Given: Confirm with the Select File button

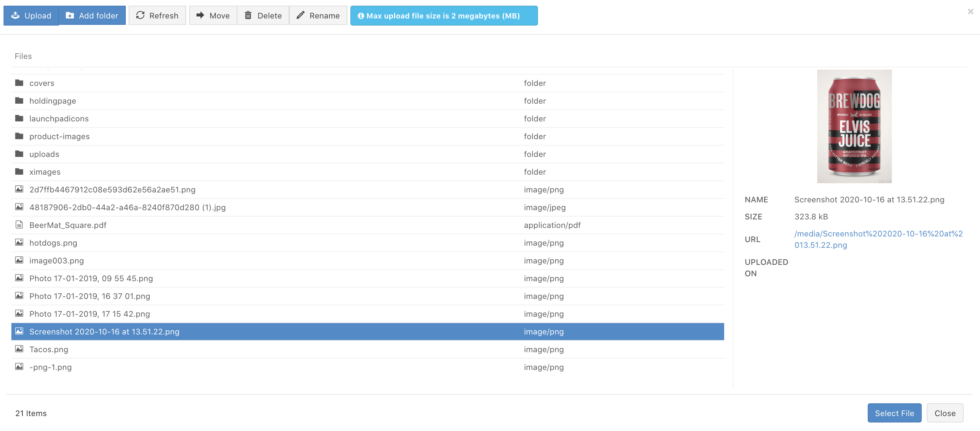Looking at the screenshot, I should (894, 413).
